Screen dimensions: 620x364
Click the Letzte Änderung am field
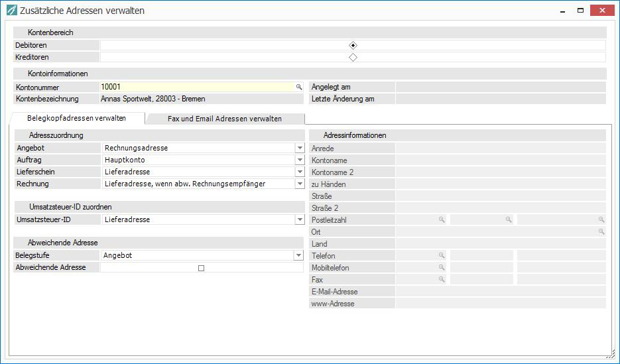coord(501,99)
